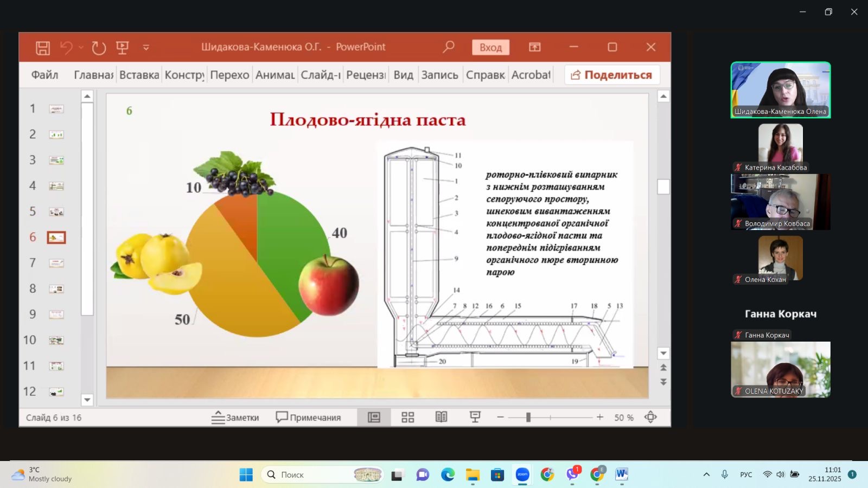Open the Файл menu
The width and height of the screenshot is (868, 488).
(x=44, y=75)
